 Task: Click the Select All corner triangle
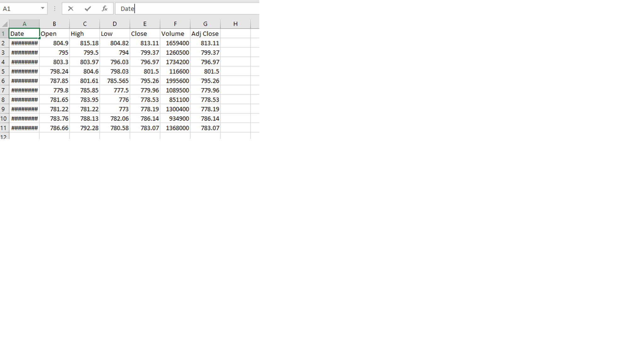point(4,24)
